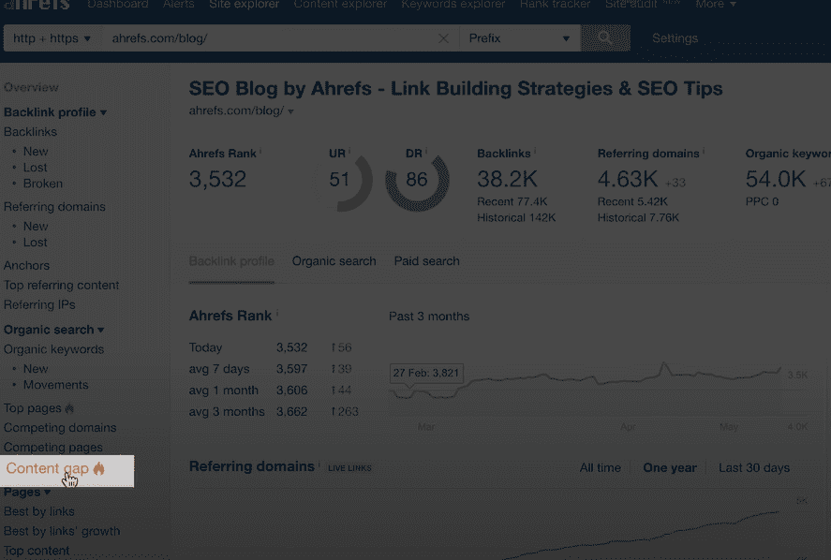Click the search magnifier button
Viewport: 831px width, 560px height.
click(x=605, y=38)
